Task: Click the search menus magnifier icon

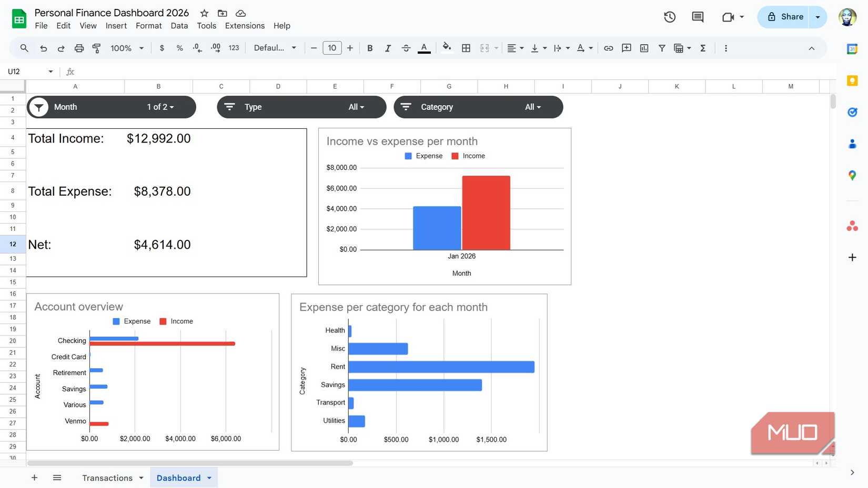Action: (x=24, y=48)
